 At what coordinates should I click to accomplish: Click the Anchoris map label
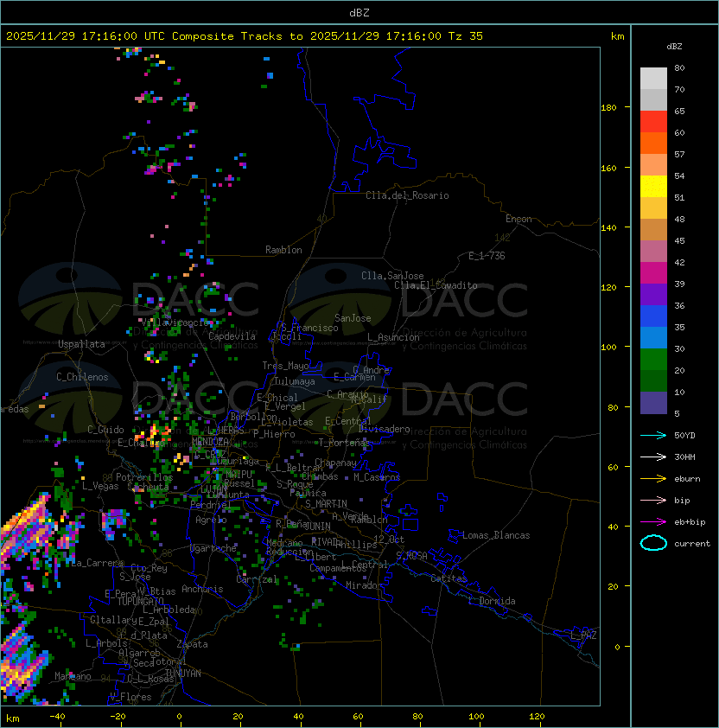(202, 589)
